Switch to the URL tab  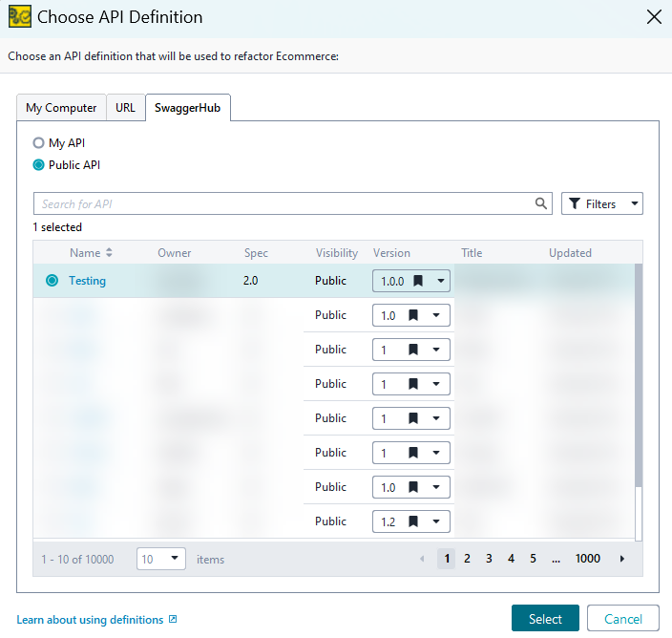pos(125,108)
